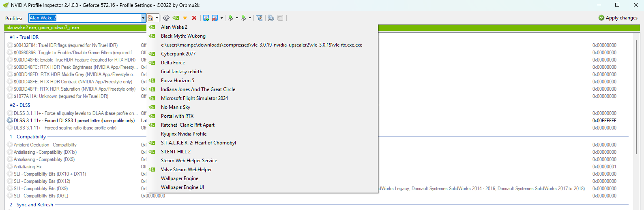The width and height of the screenshot is (644, 210).
Task: Click the greyed bit value editor icon
Action: (280, 18)
